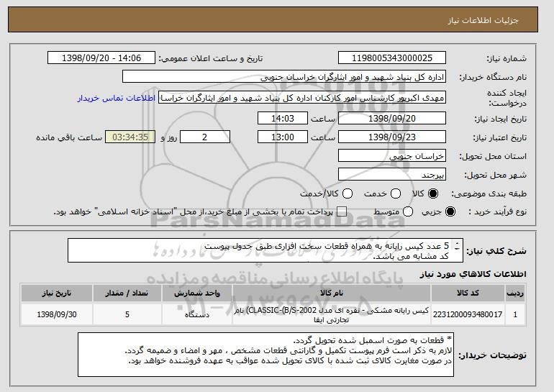Select the کالا radio button
This screenshot has height=392, width=554.
tap(433, 193)
